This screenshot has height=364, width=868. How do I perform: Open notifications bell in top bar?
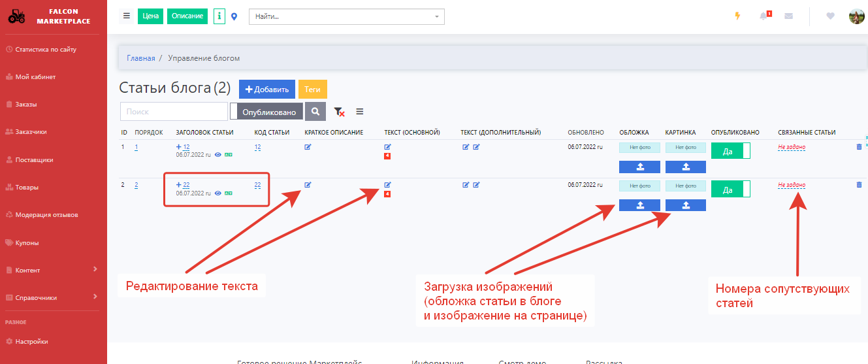764,16
